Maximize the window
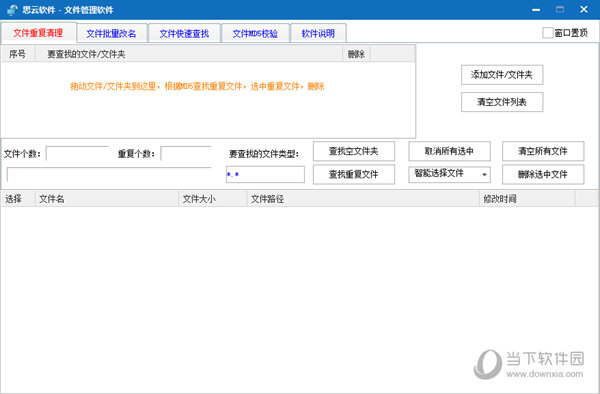This screenshot has height=394, width=600. pyautogui.click(x=560, y=10)
